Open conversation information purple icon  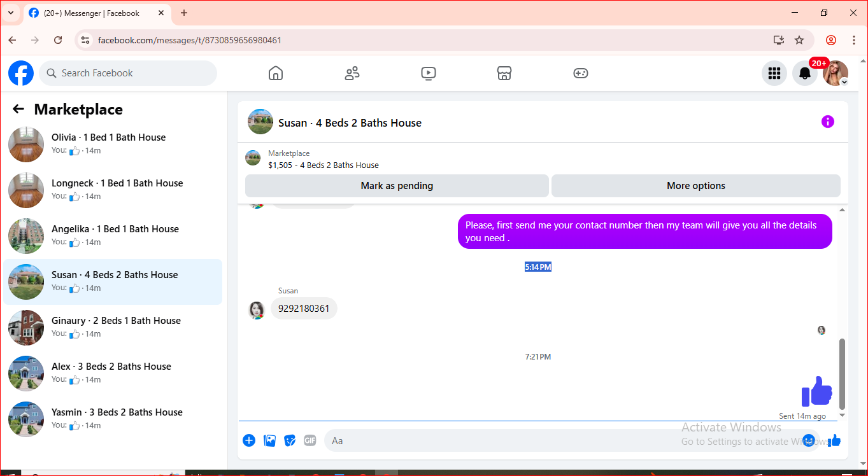pyautogui.click(x=828, y=122)
